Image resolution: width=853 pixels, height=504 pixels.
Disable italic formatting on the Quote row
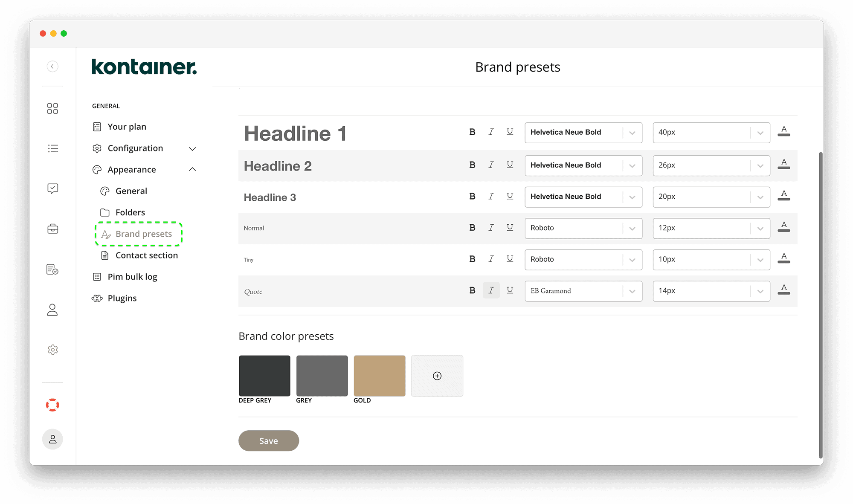coord(491,290)
